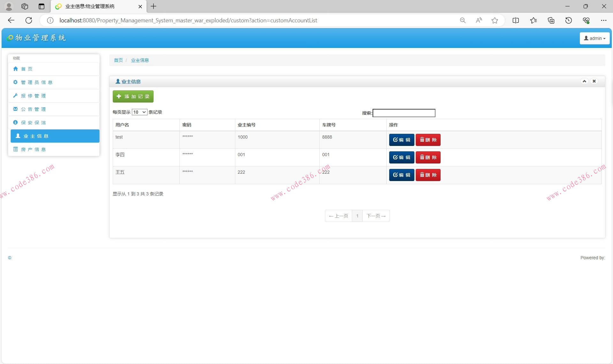This screenshot has width=613, height=364.
Task: Open 管理员信息 sidebar item
Action: tap(36, 82)
